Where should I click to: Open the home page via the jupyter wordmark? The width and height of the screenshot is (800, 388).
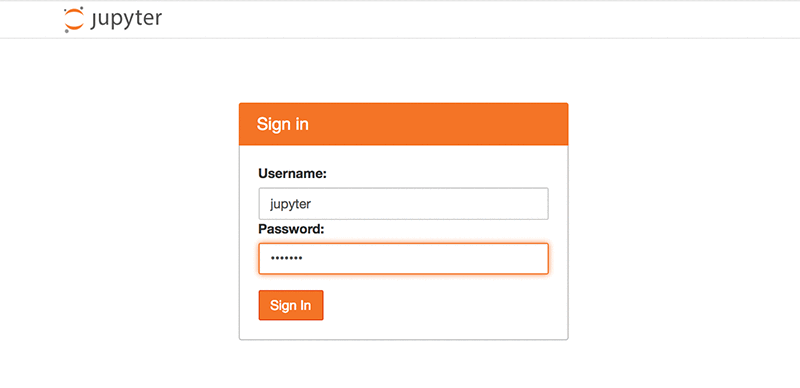tap(127, 19)
